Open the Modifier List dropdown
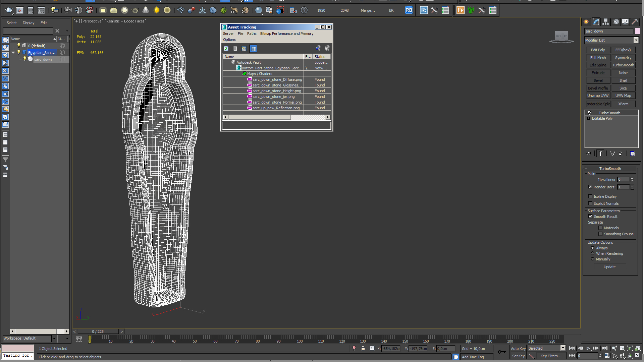 click(636, 40)
